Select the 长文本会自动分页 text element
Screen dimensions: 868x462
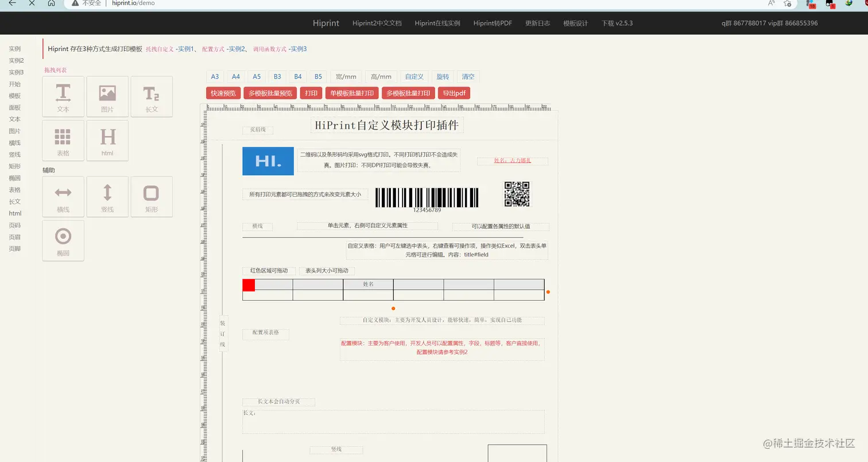click(278, 402)
